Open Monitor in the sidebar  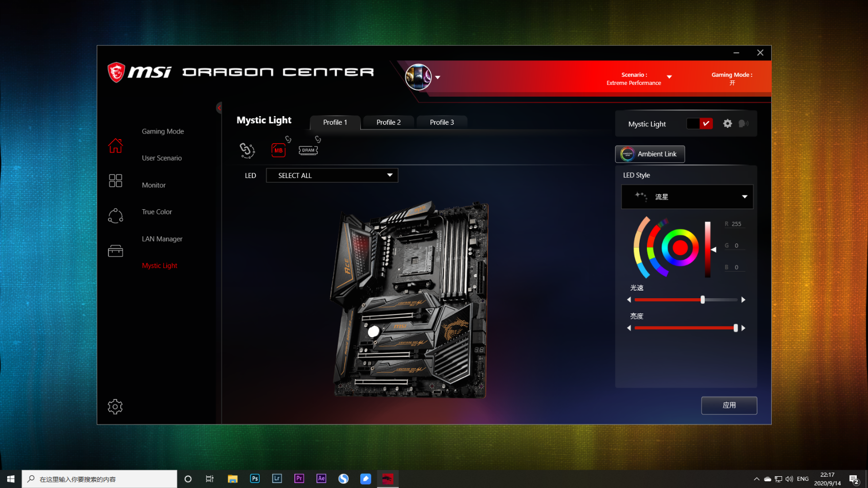(x=154, y=185)
